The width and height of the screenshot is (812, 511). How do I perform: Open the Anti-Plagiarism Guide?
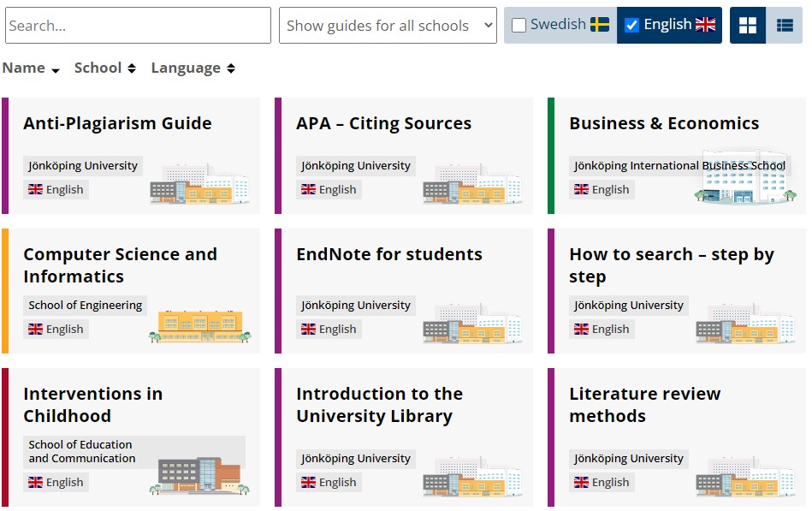[117, 123]
